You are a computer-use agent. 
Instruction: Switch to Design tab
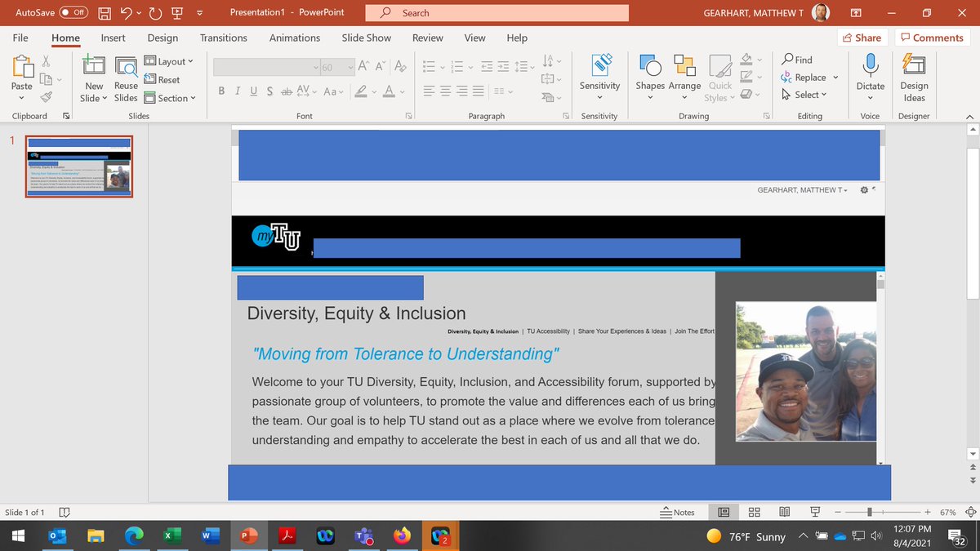[163, 38]
